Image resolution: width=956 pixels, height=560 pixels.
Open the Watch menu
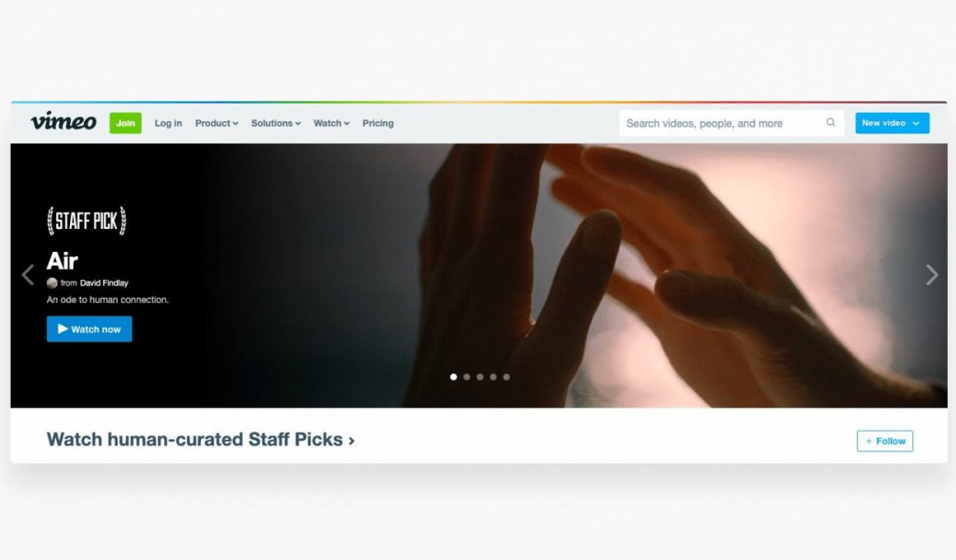331,123
